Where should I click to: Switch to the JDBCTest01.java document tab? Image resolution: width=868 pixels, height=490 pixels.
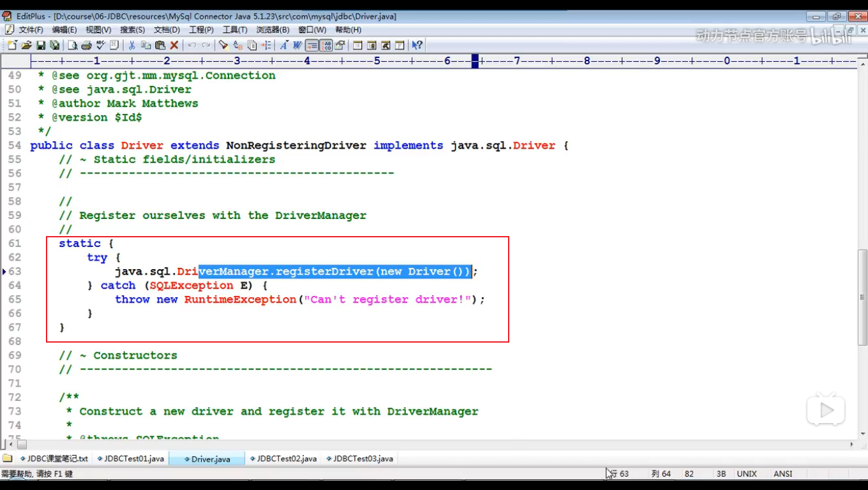pos(131,459)
